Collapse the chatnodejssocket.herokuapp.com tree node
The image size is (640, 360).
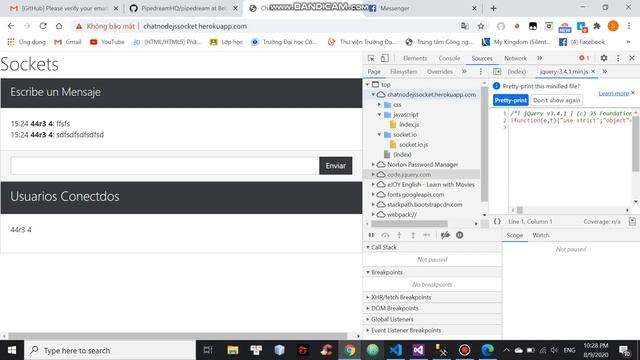coord(373,95)
